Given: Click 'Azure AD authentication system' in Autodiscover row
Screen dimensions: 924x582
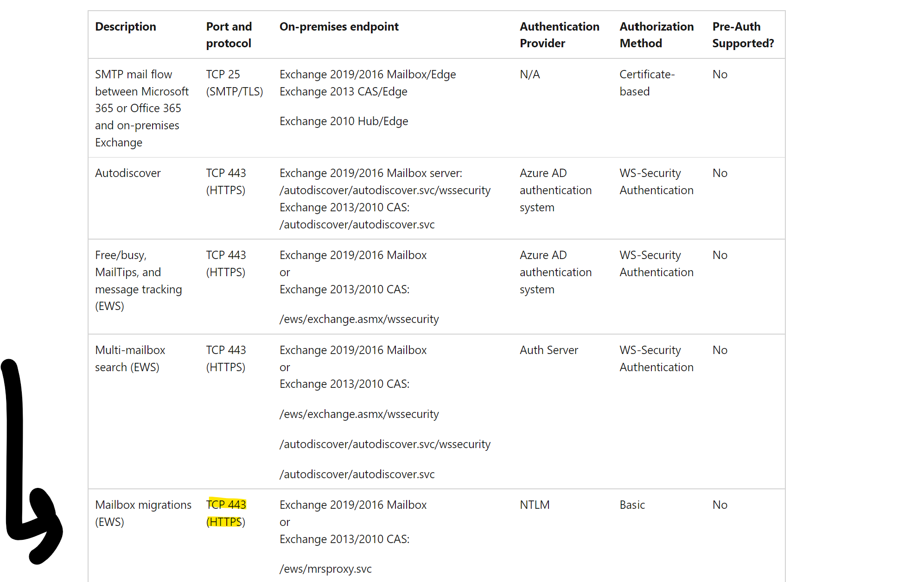Looking at the screenshot, I should click(555, 190).
